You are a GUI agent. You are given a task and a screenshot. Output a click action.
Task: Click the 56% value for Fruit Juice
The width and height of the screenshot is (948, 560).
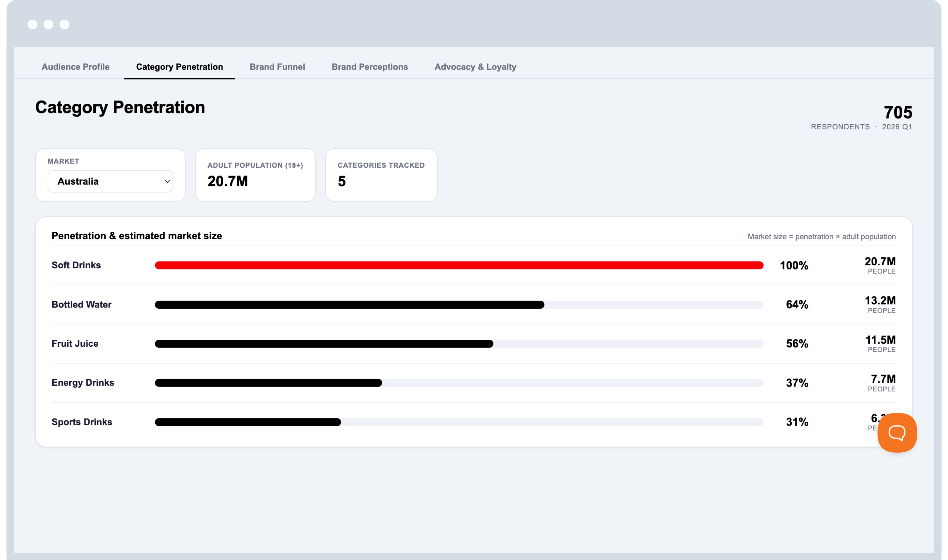(797, 343)
